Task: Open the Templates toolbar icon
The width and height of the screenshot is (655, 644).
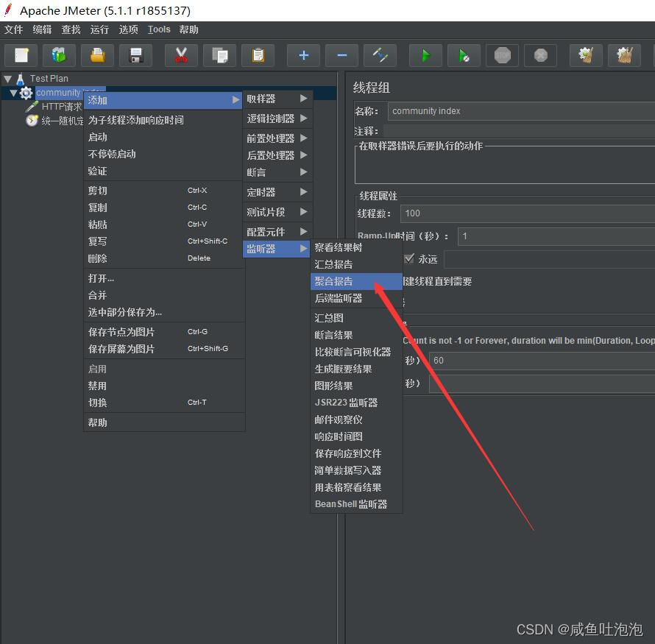Action: click(59, 55)
